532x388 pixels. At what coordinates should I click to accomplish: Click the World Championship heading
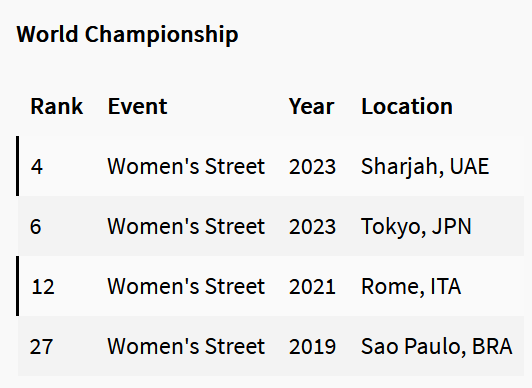pyautogui.click(x=127, y=35)
